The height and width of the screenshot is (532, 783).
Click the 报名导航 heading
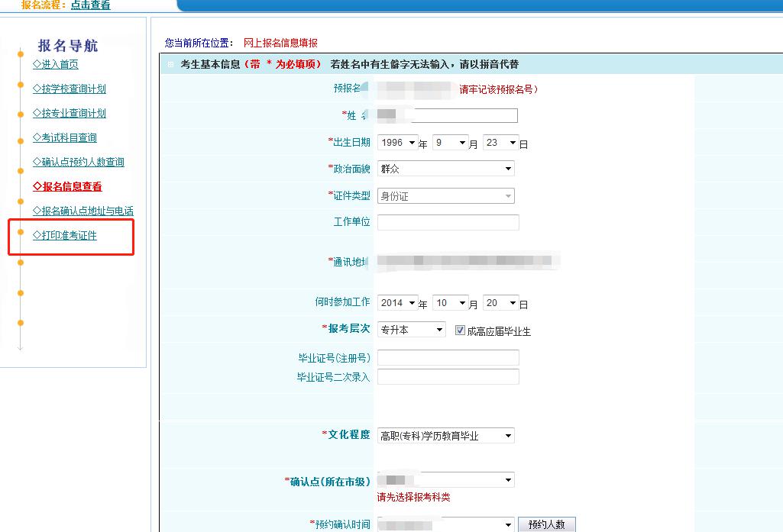[x=68, y=46]
